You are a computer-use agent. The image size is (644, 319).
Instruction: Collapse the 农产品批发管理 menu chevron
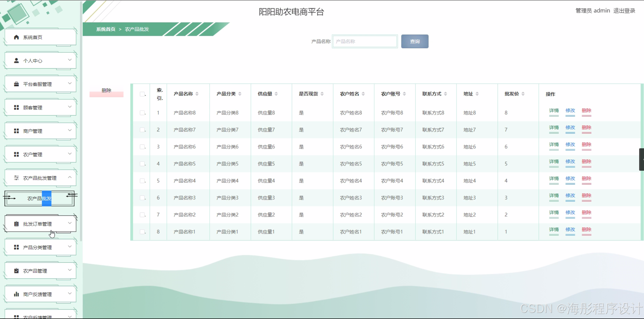click(70, 177)
